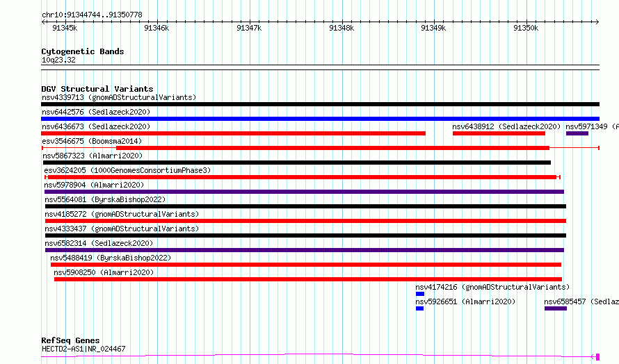Select the 10q23.32 cytogenetic band label
Image resolution: width=619 pixels, height=364 pixels.
click(x=58, y=60)
